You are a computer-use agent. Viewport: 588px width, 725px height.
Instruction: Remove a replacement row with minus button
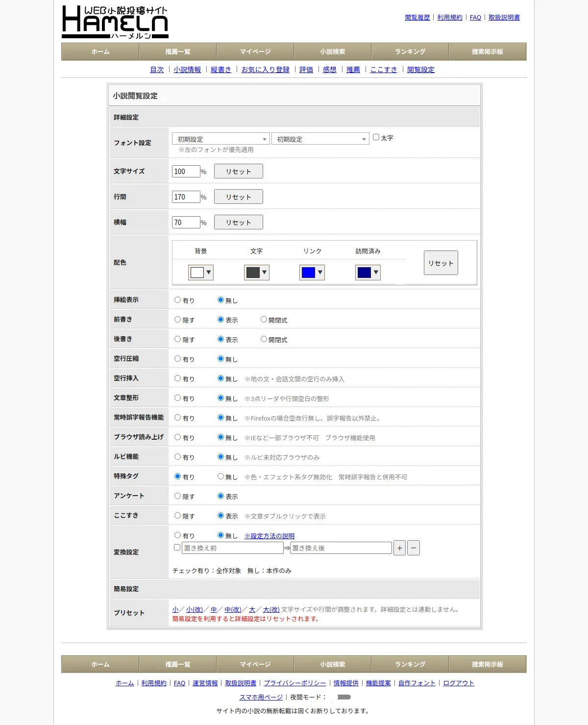point(414,548)
